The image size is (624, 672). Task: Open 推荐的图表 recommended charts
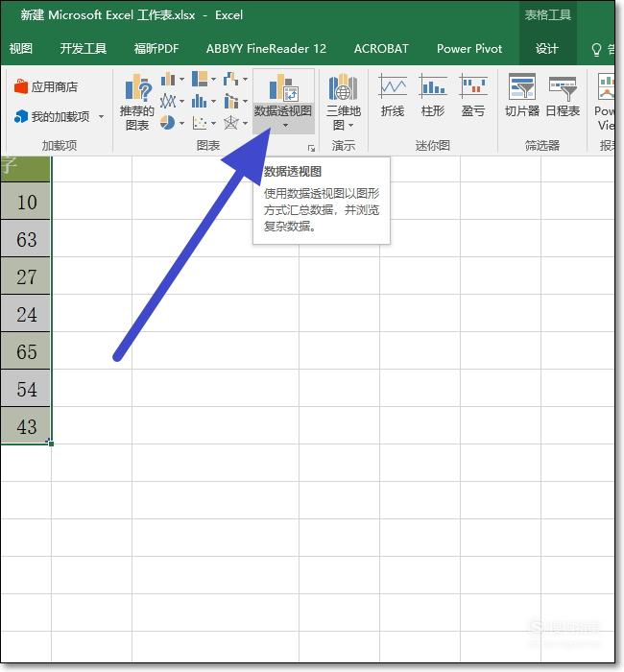pos(136,102)
